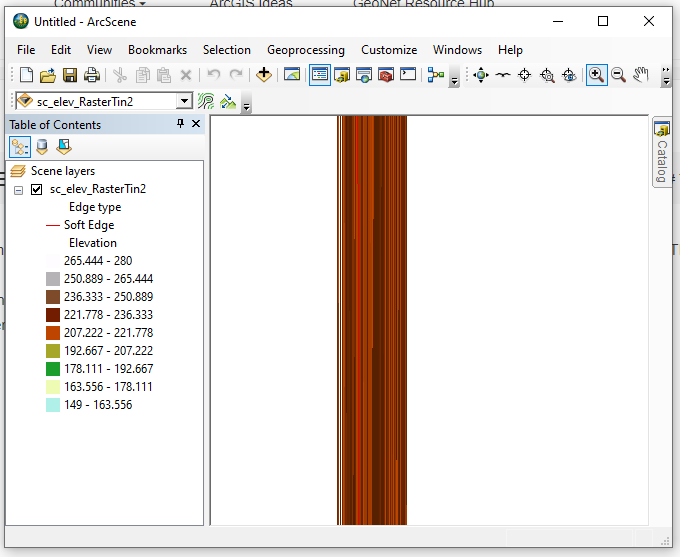Viewport: 680px width, 557px height.
Task: Select the Zoom Out magnifier tool
Action: 618,75
